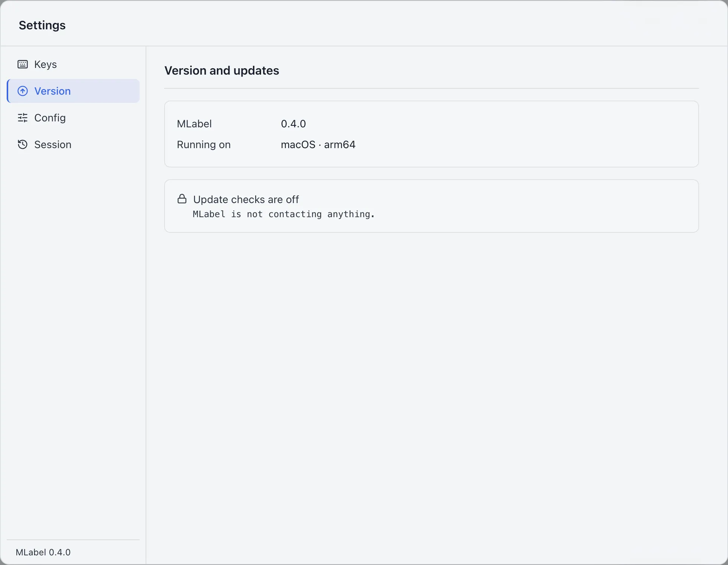Click the lock icon in update notice

(182, 199)
